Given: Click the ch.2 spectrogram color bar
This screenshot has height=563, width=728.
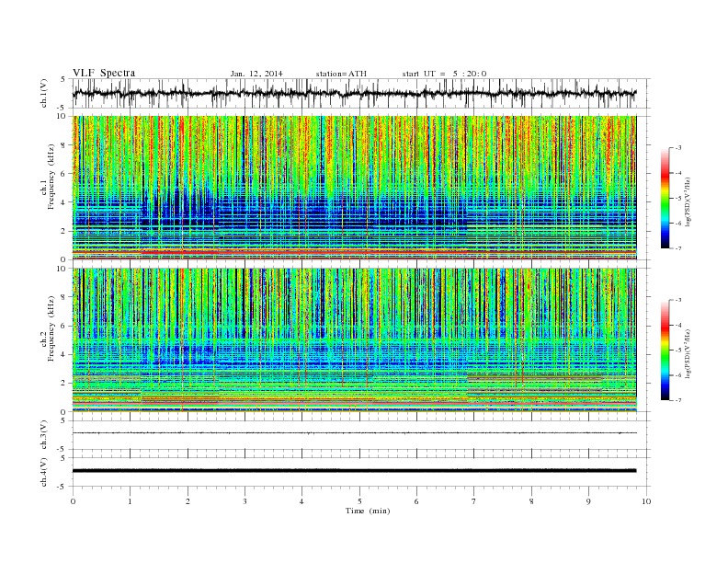Looking at the screenshot, I should (x=665, y=350).
